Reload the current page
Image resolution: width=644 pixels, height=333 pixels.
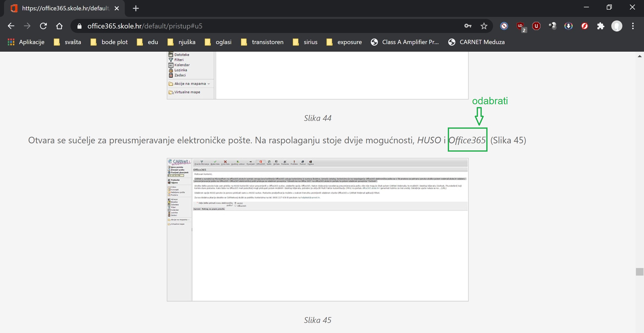click(43, 26)
